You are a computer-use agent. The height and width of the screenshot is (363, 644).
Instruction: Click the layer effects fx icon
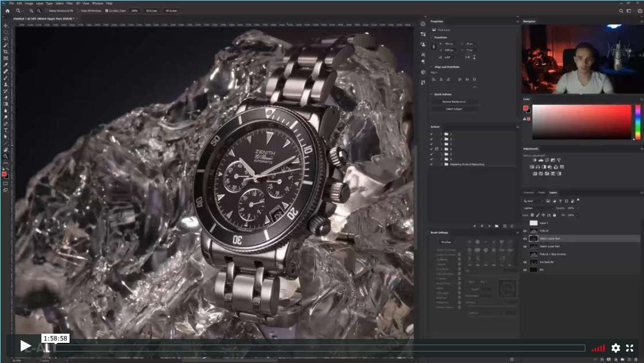click(601, 360)
